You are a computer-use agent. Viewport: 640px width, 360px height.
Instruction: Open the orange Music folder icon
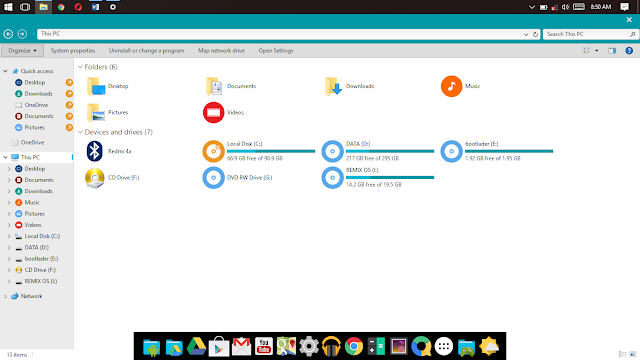451,86
